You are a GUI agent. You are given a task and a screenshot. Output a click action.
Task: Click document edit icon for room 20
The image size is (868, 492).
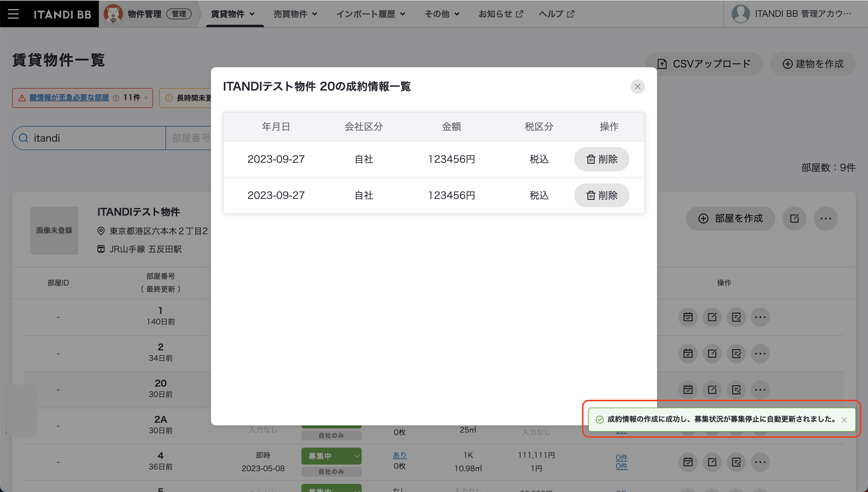point(736,390)
